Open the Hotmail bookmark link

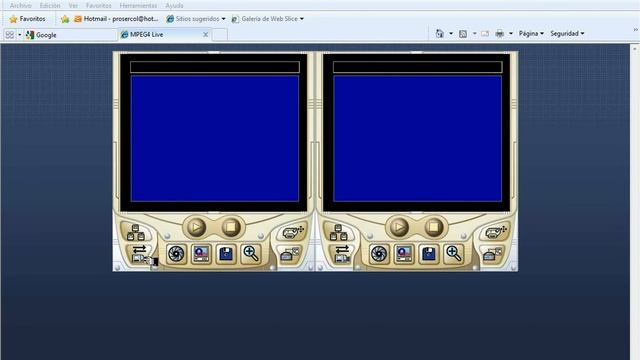(116, 19)
